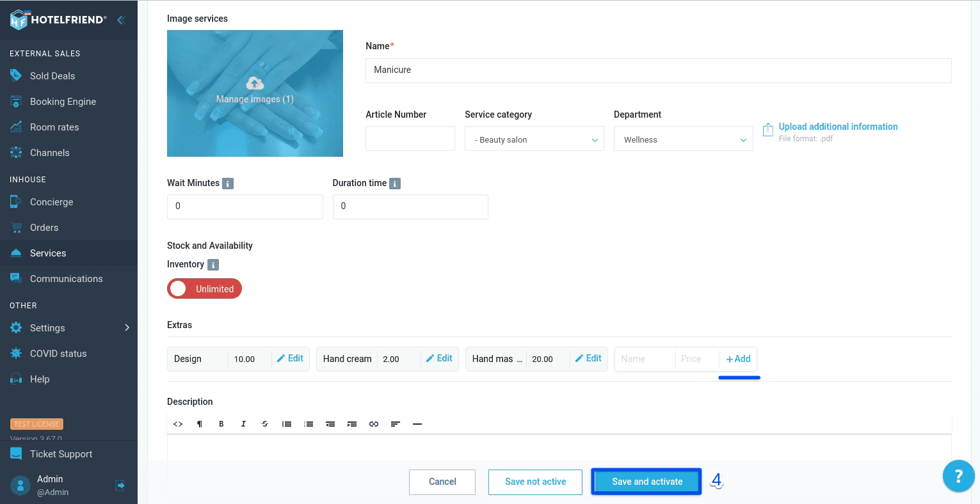Screen dimensions: 980x504
Task: Click +Add to add extra
Action: point(738,359)
